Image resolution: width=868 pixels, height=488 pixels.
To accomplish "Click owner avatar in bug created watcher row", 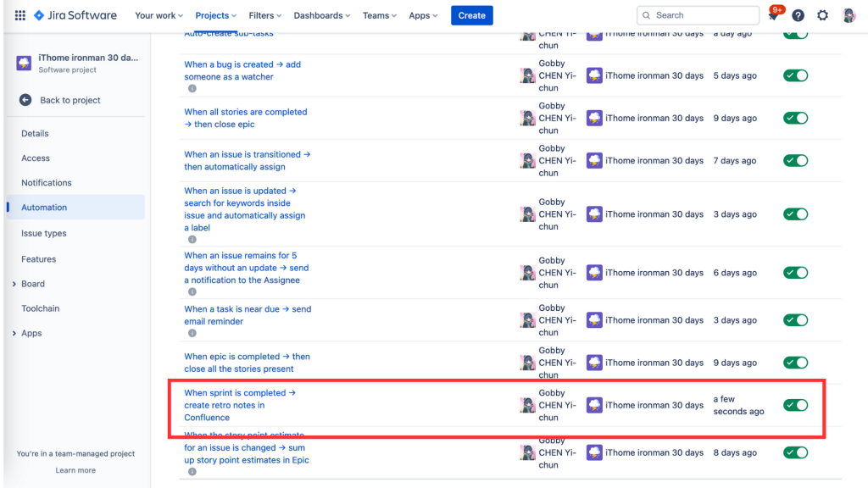I will click(x=527, y=75).
